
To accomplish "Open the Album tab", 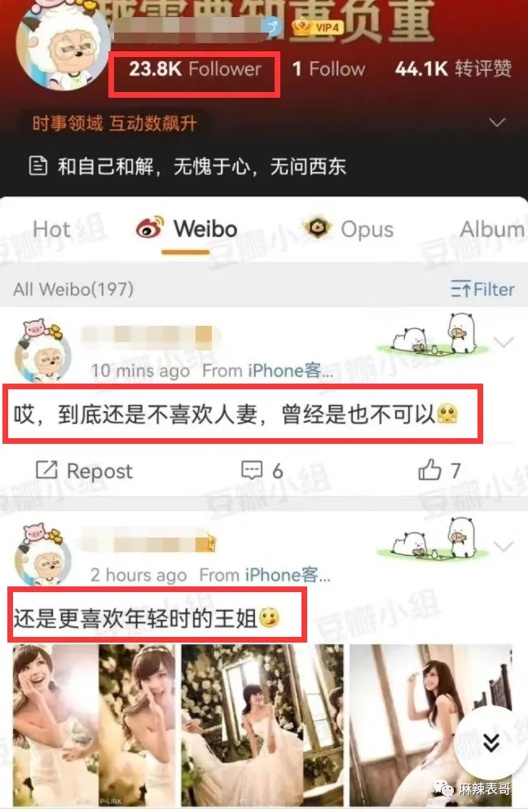I will pos(492,229).
